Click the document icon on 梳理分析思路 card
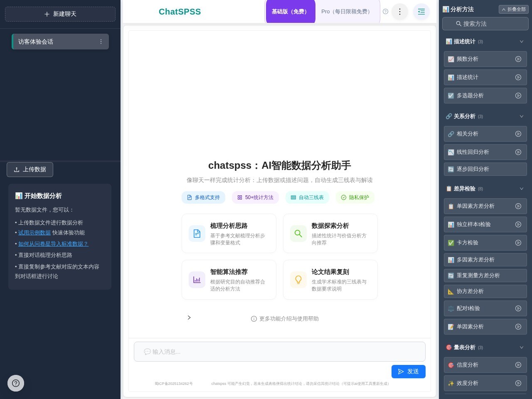Screen dimensions: 532x399 click(x=197, y=234)
